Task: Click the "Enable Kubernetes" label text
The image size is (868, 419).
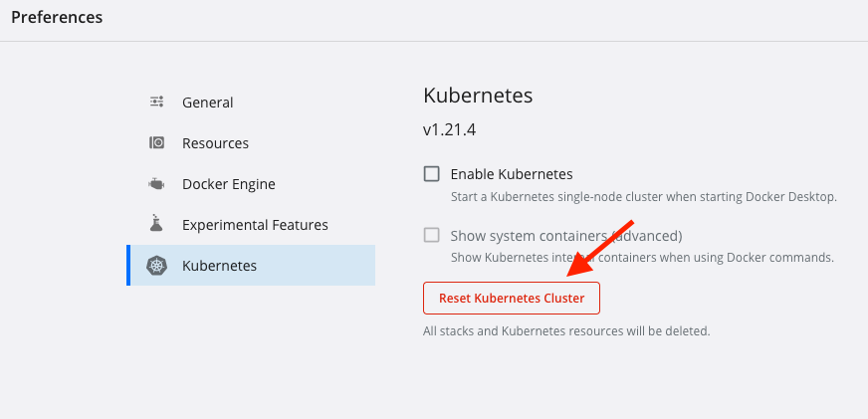Action: point(511,174)
